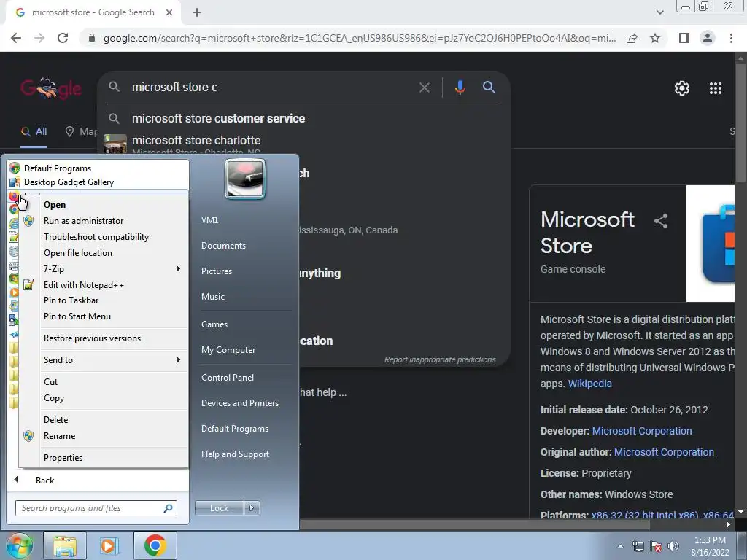Click the volume speaker tray icon
This screenshot has height=560, width=747.
pos(673,546)
